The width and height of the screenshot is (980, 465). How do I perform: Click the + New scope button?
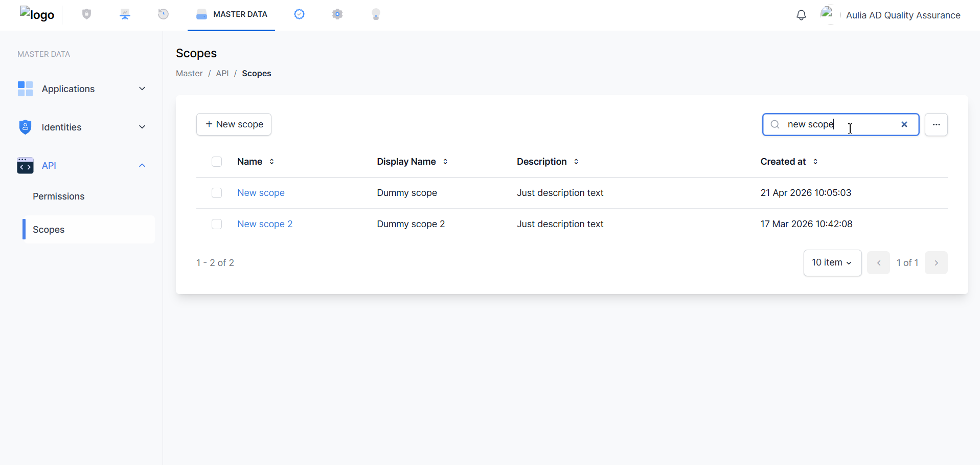[234, 124]
